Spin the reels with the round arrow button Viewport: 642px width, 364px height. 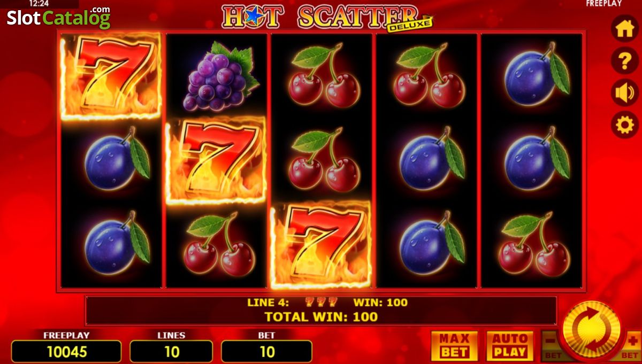pos(591,330)
